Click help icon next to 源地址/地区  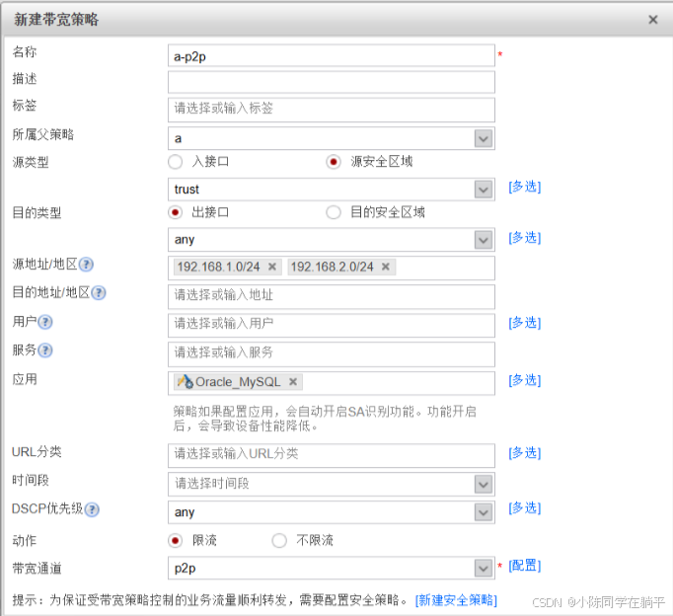[86, 265]
